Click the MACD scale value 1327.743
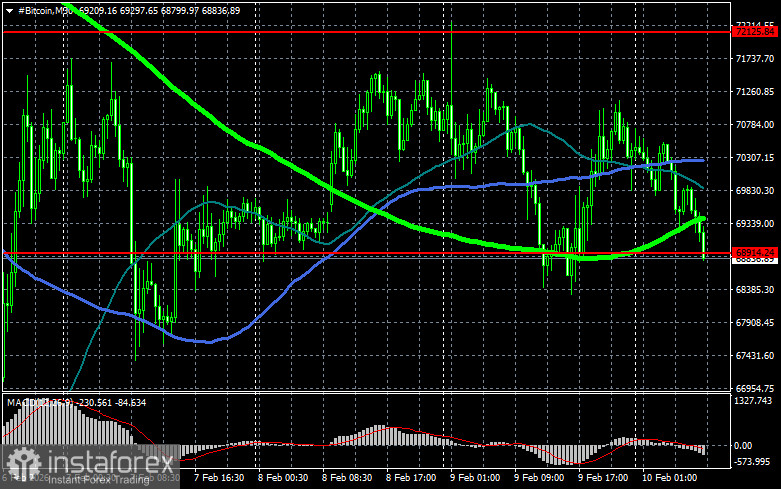 [x=753, y=401]
